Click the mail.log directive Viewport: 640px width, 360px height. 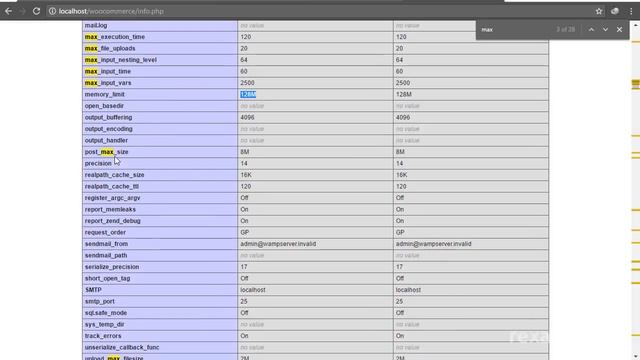96,25
